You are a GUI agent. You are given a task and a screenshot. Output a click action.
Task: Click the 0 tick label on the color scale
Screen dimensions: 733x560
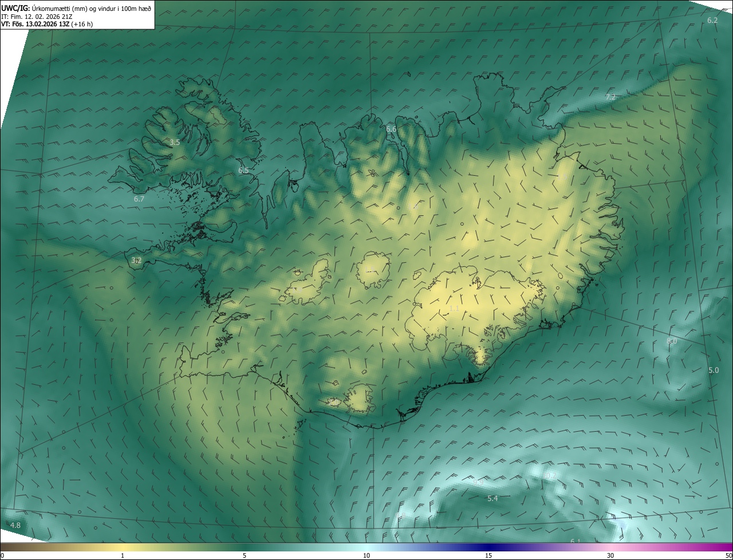tap(2, 555)
